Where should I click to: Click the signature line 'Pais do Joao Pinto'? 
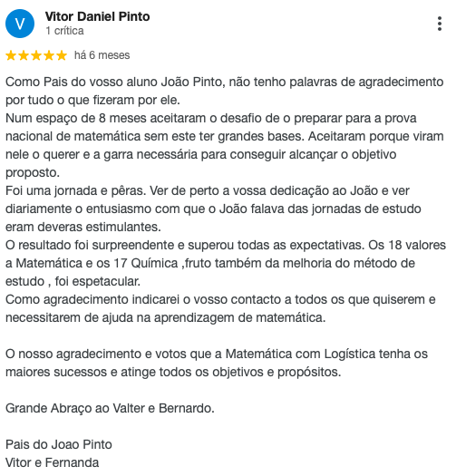59,444
